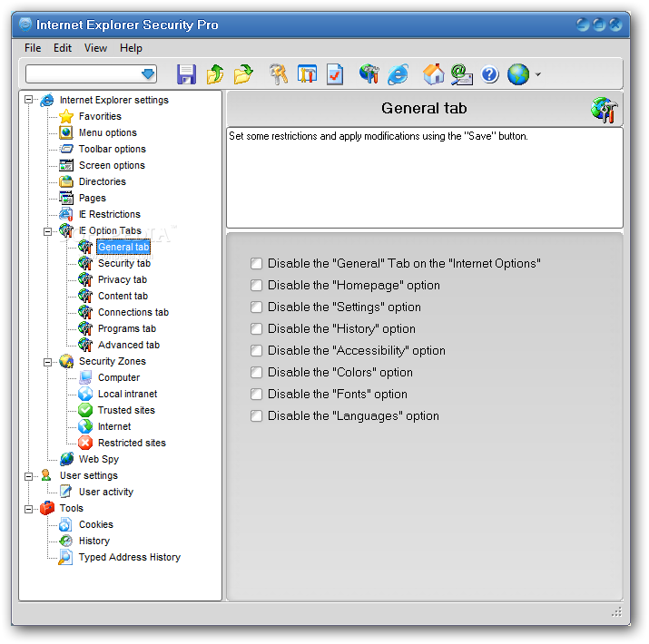
Task: Click the Cookies tree icon
Action: [x=66, y=524]
